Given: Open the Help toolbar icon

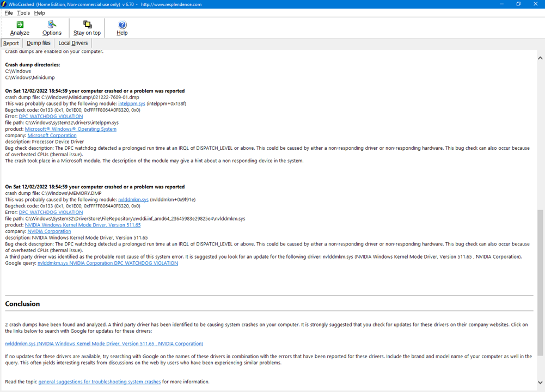Looking at the screenshot, I should coord(122,24).
